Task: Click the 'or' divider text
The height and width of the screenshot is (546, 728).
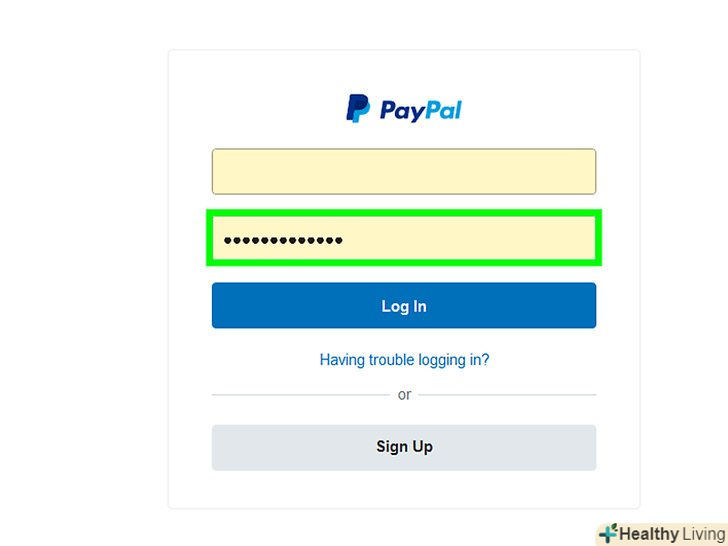Action: (404, 395)
